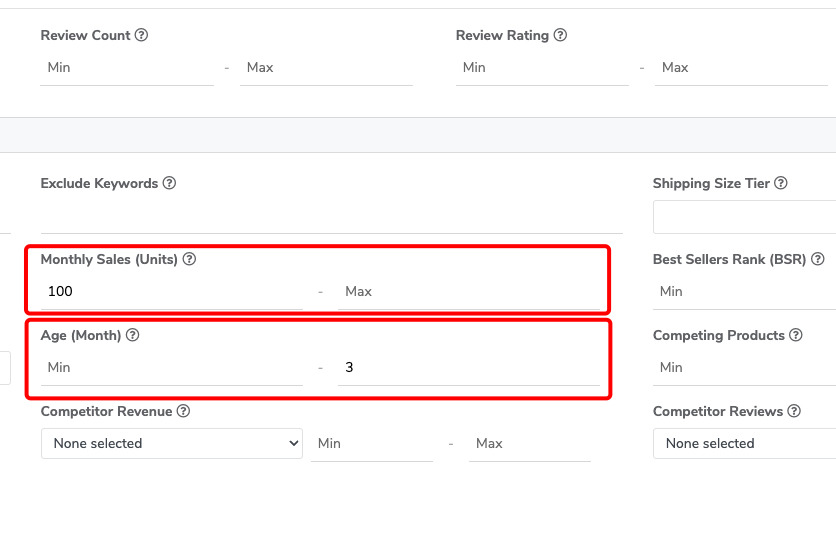836x545 pixels.
Task: Click Best Sellers Rank Min field
Action: coord(744,292)
